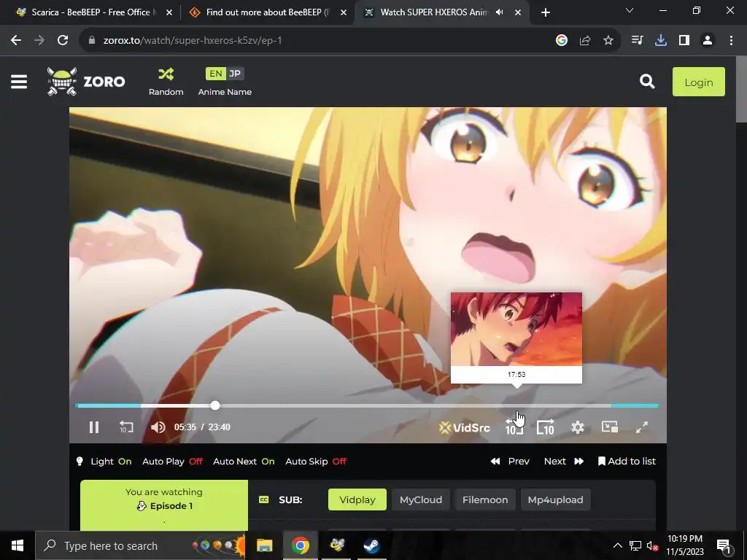Open media controls icon
Screen dimensions: 747x560
coord(637,41)
